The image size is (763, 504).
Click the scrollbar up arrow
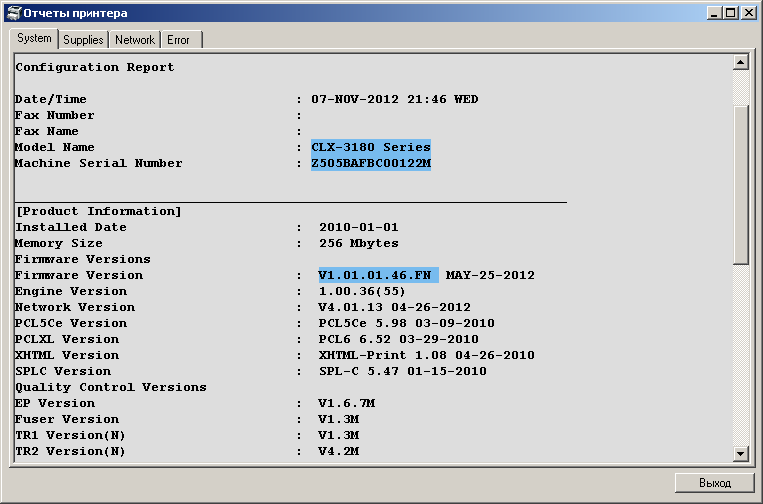[x=740, y=62]
